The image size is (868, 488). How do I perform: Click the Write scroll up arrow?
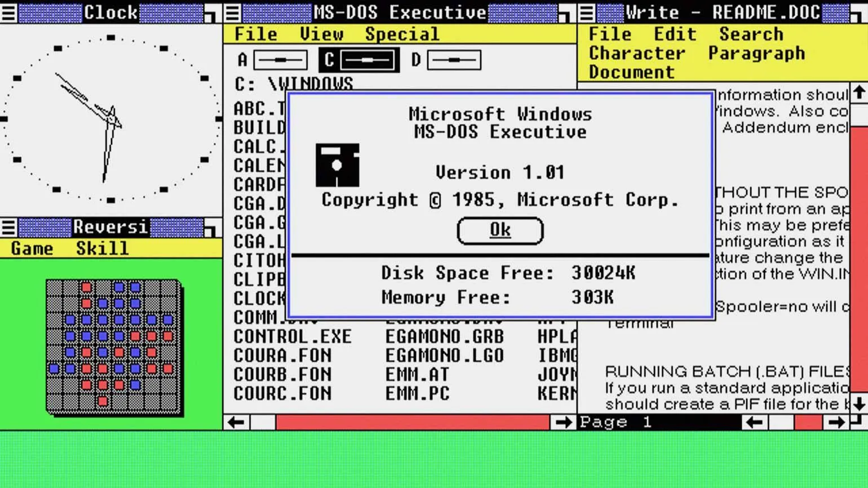[858, 93]
